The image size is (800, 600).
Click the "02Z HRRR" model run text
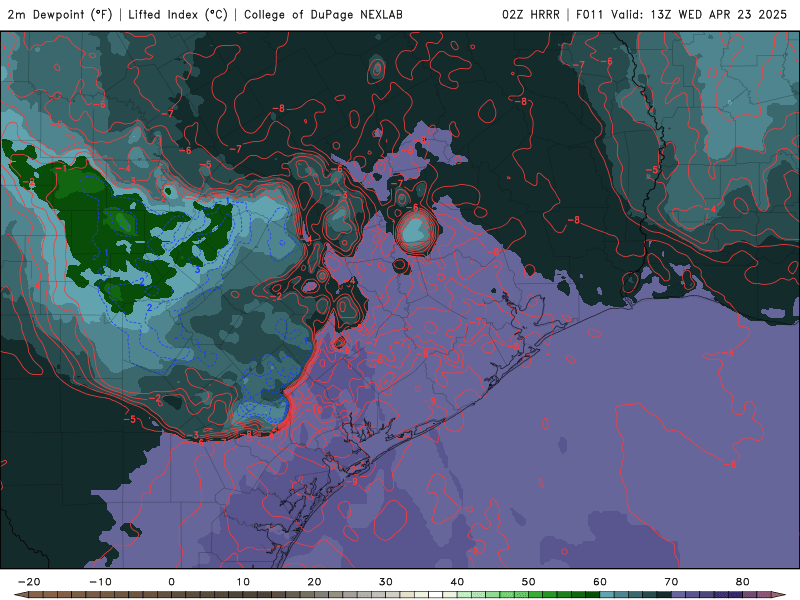pyautogui.click(x=531, y=15)
